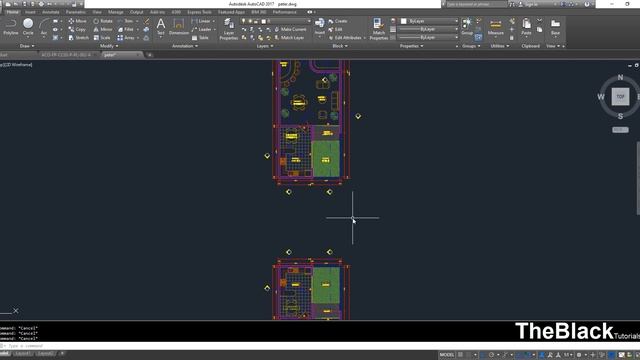The height and width of the screenshot is (360, 640).
Task: Switch to the Output ribbon tab
Action: tap(137, 12)
